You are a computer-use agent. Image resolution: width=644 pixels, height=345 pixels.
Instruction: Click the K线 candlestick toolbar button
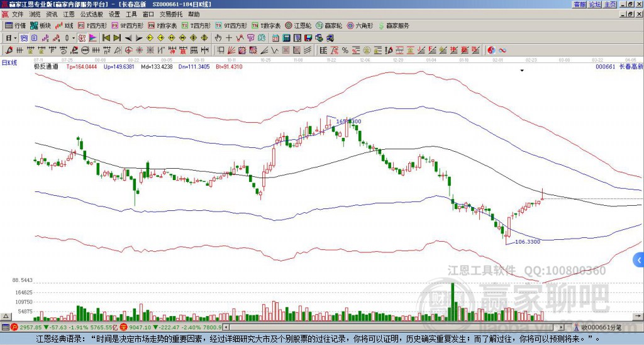click(x=64, y=25)
